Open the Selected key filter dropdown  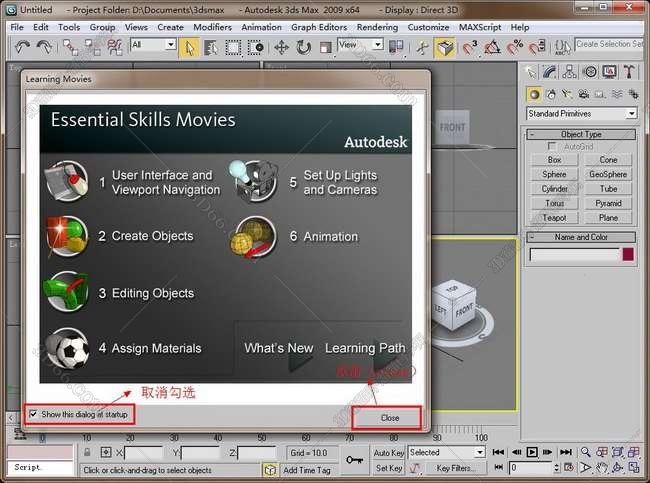click(x=446, y=452)
